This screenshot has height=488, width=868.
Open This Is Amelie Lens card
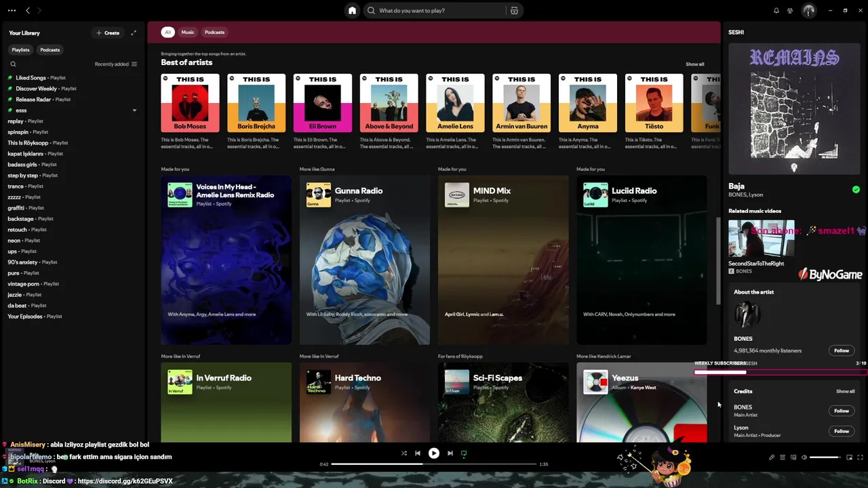455,112
